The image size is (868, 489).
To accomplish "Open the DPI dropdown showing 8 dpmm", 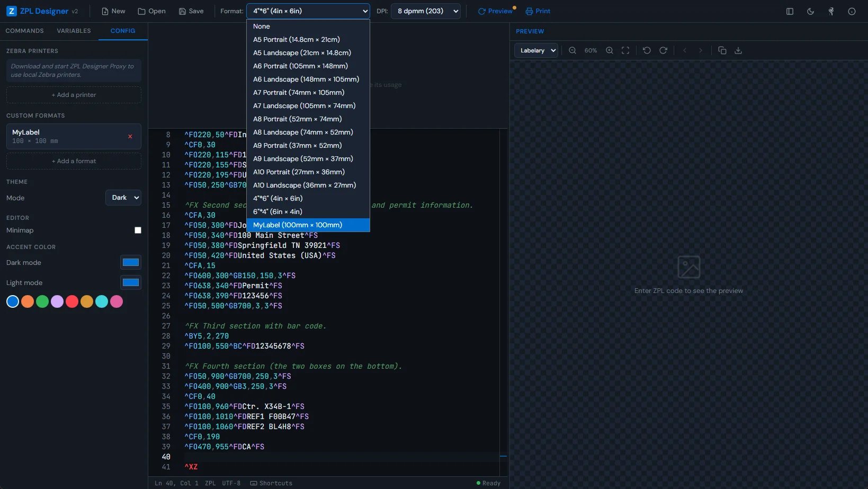I will click(425, 11).
